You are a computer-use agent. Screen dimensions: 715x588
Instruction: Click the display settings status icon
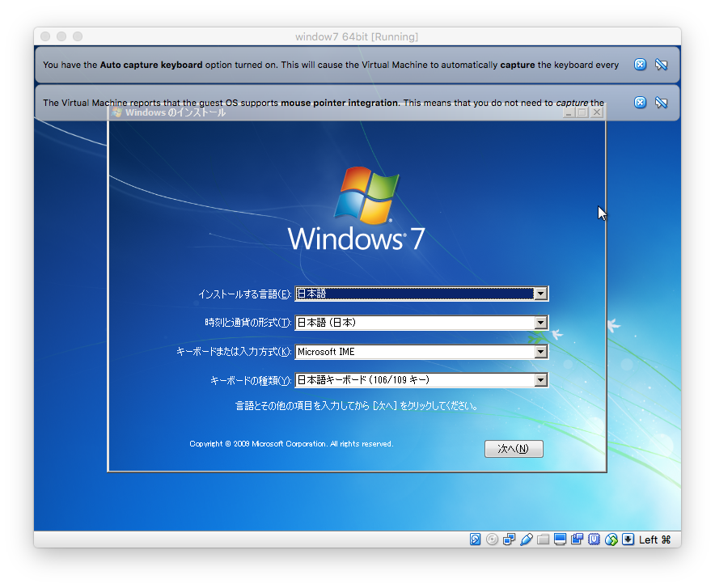560,539
